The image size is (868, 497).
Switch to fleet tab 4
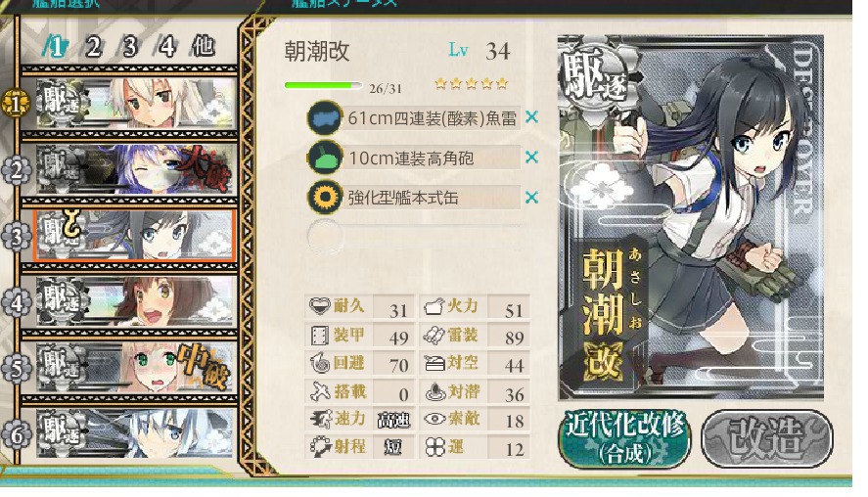[166, 48]
